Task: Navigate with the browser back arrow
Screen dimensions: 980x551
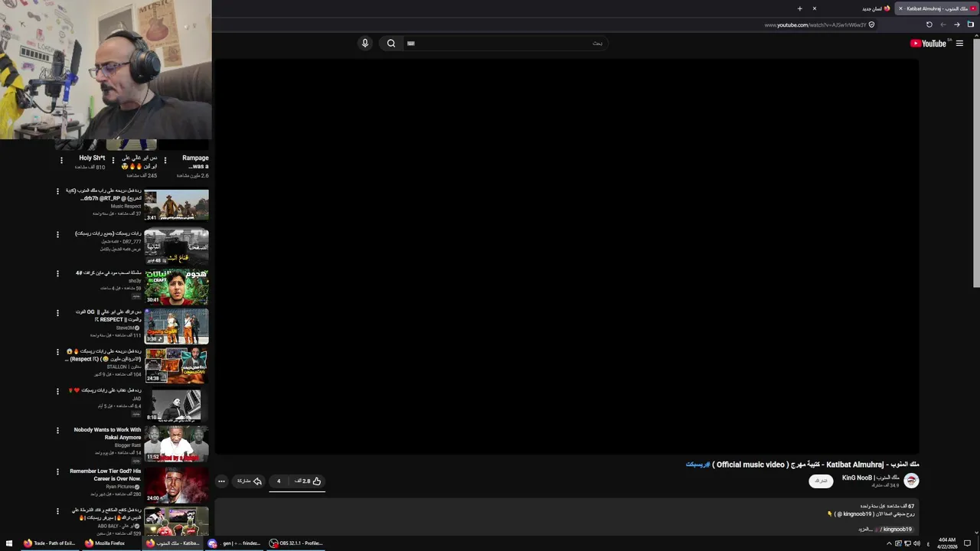Action: [x=943, y=24]
